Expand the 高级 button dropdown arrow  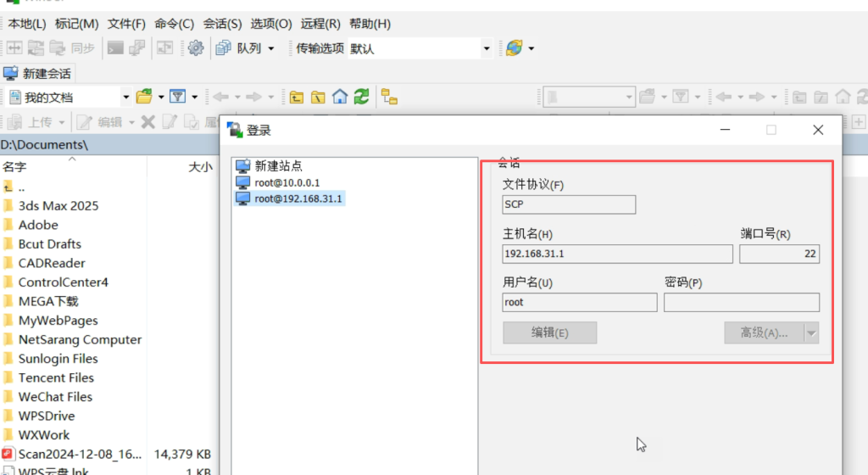tap(811, 333)
